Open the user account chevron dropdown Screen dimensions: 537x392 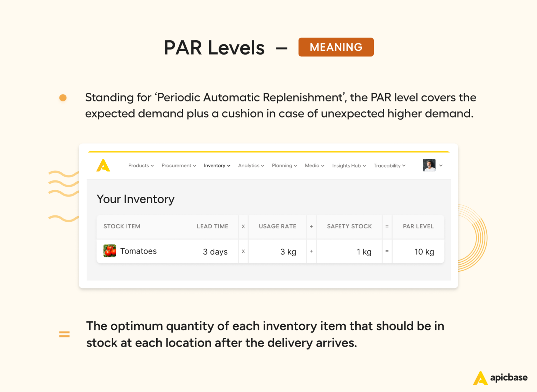coord(441,165)
